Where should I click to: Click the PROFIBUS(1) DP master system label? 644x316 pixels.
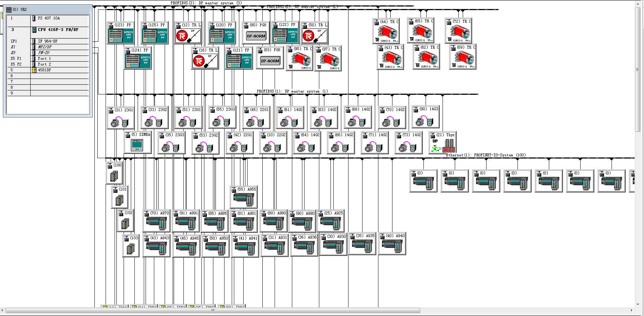tap(292, 92)
